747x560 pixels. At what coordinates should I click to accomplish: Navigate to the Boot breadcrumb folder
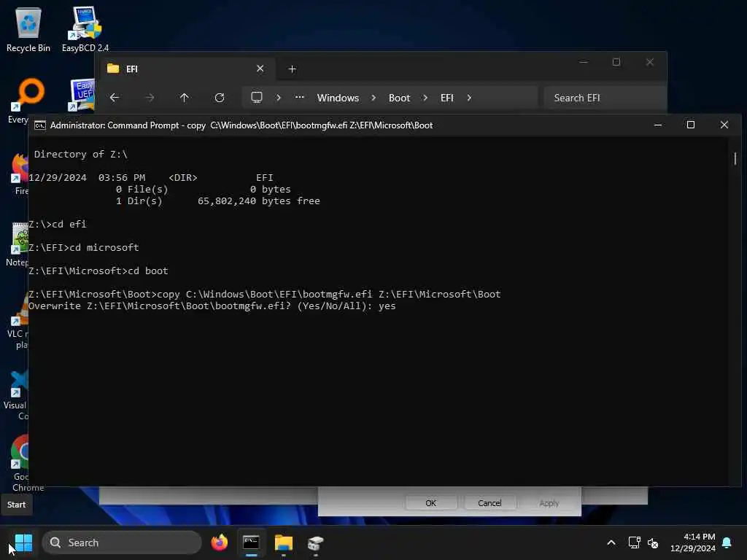[x=399, y=98]
